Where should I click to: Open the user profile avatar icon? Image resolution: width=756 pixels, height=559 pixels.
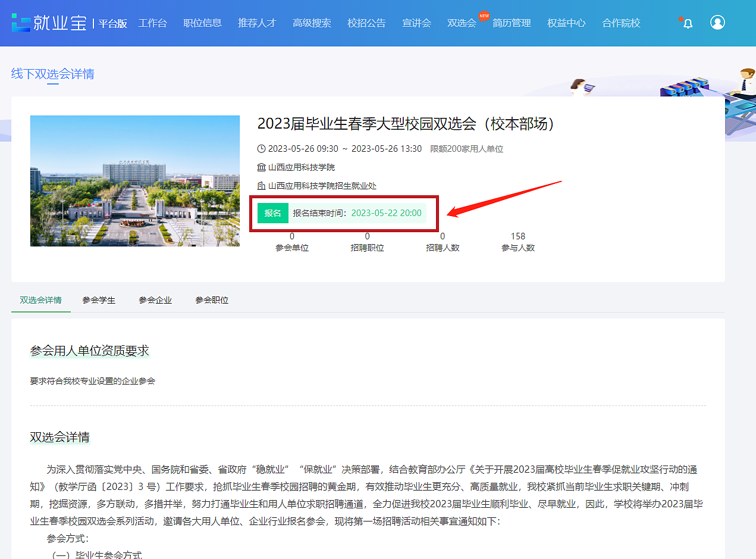(x=717, y=23)
